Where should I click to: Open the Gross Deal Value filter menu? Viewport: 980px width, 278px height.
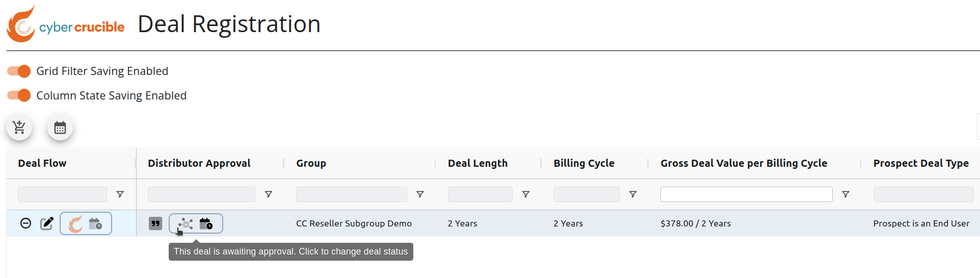pos(845,194)
